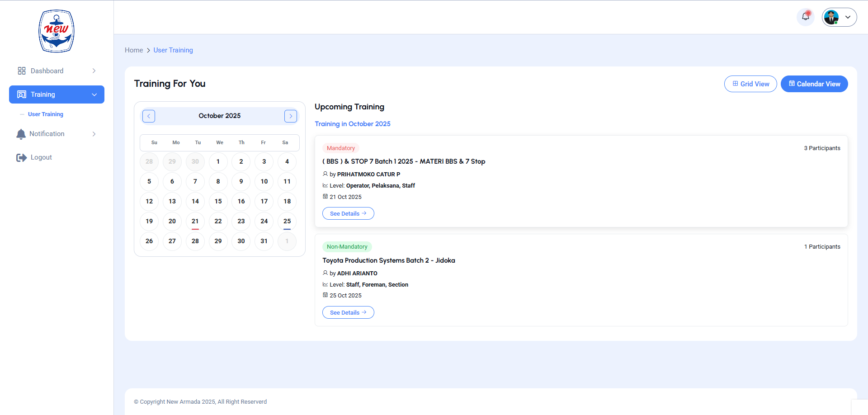
Task: Choose October 15 on the calendar
Action: coord(218,202)
